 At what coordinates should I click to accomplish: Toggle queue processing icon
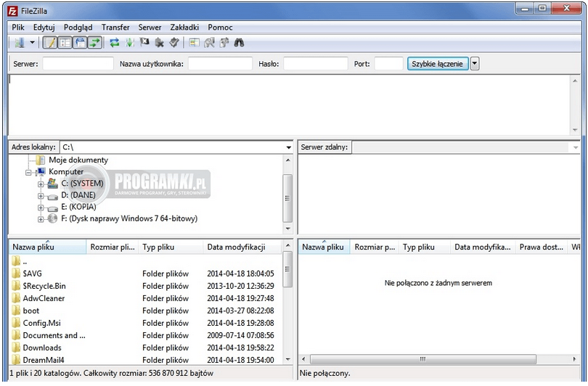[x=130, y=43]
